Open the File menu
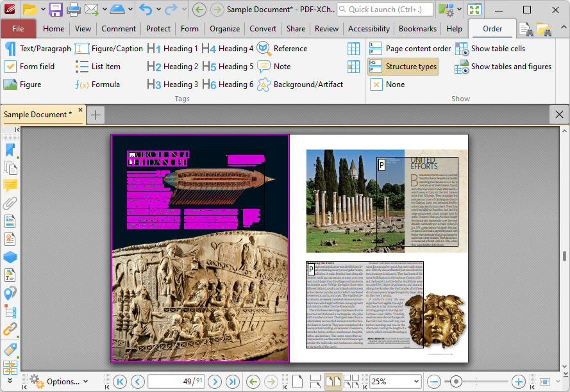Screen dimensions: 570x392 pyautogui.click(x=19, y=28)
